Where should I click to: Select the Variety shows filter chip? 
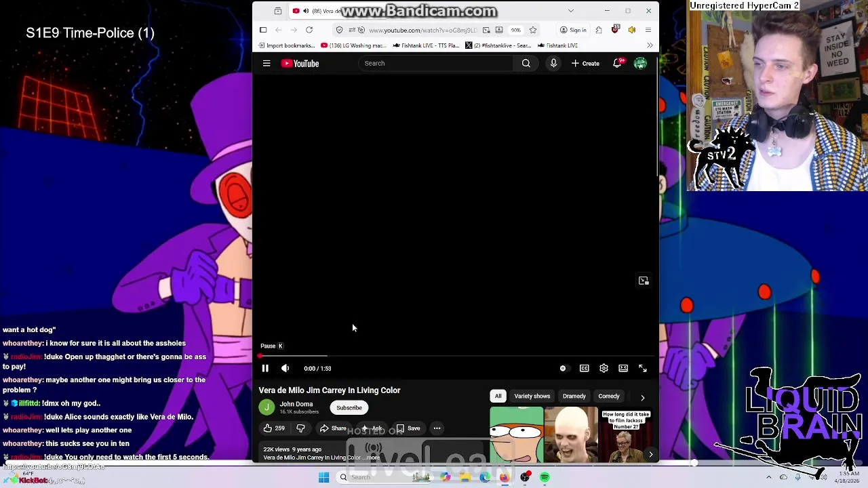(532, 396)
